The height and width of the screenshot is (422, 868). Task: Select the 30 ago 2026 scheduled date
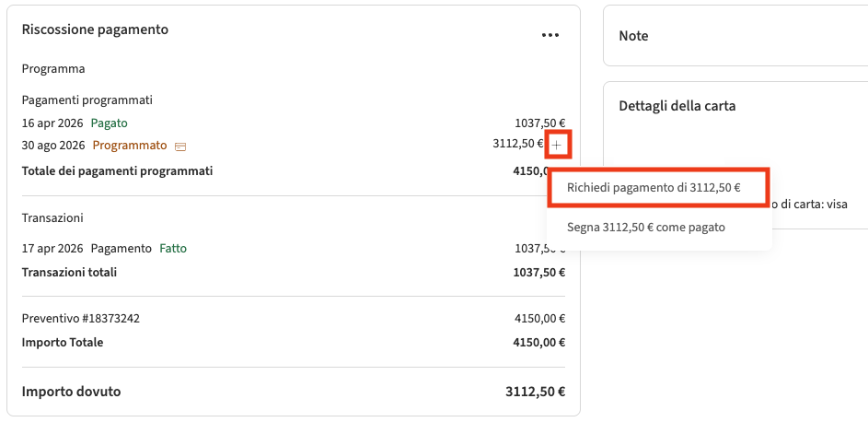(x=53, y=146)
